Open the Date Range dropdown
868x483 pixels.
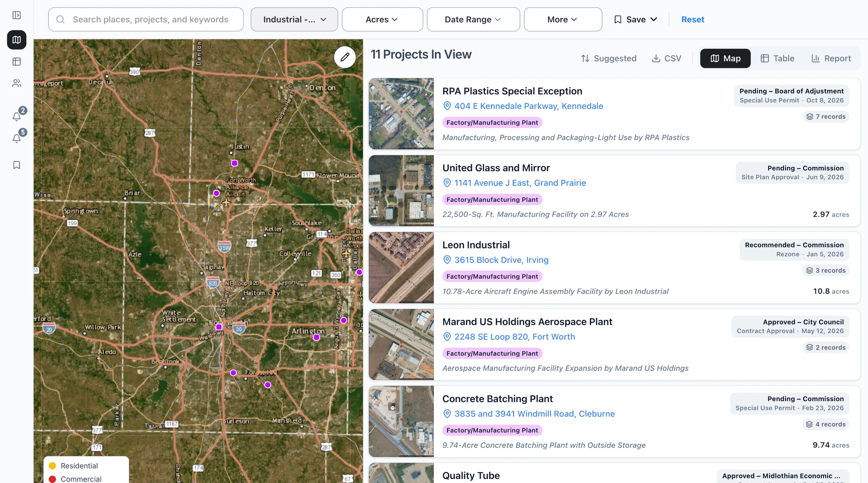[x=473, y=20]
